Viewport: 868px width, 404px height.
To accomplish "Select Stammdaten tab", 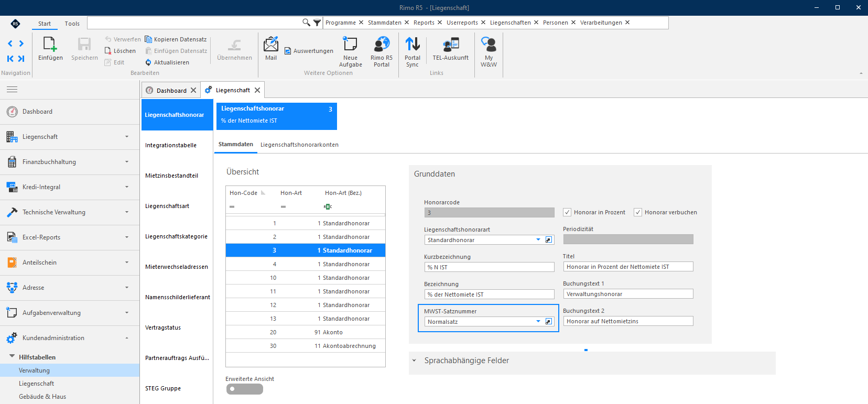I will pyautogui.click(x=236, y=144).
